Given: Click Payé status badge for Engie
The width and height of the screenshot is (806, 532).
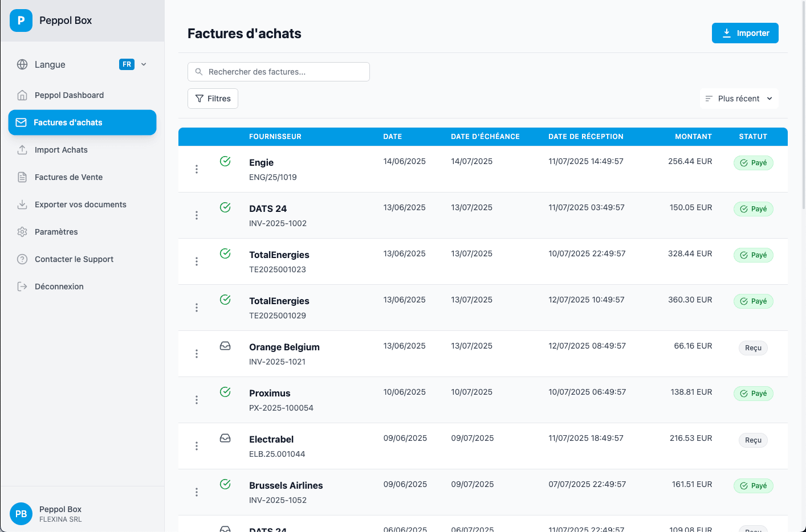Looking at the screenshot, I should pyautogui.click(x=753, y=163).
